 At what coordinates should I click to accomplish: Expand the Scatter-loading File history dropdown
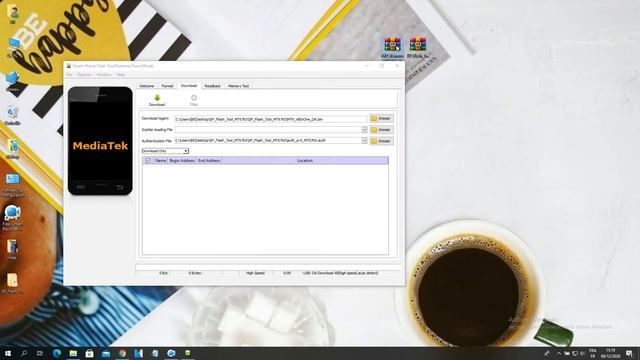pos(364,129)
